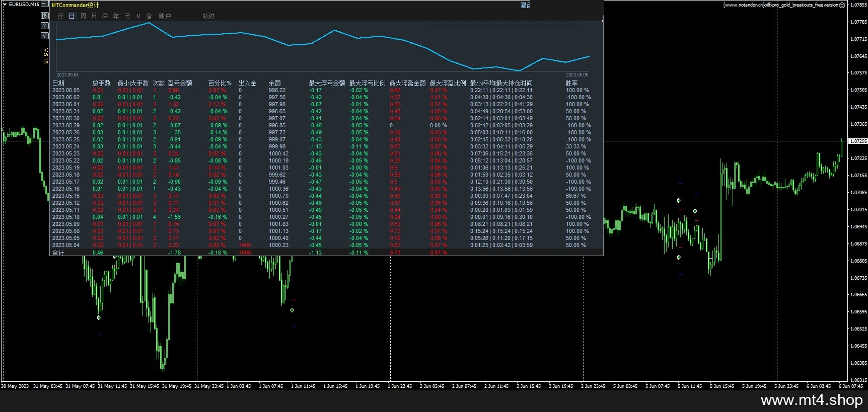Open the 账户 account tab
This screenshot has width=868, height=412.
(165, 16)
